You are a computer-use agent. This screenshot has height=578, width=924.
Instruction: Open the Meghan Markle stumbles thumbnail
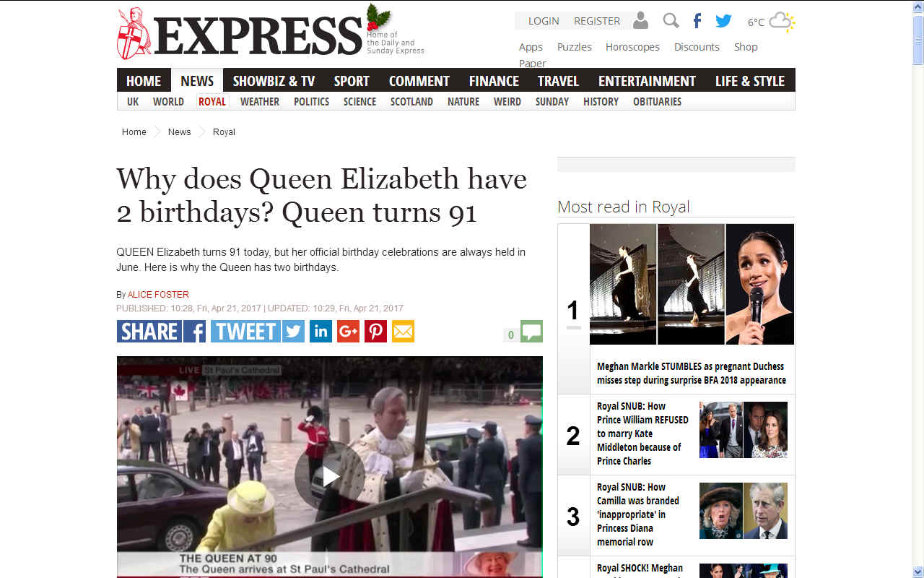[x=692, y=284]
